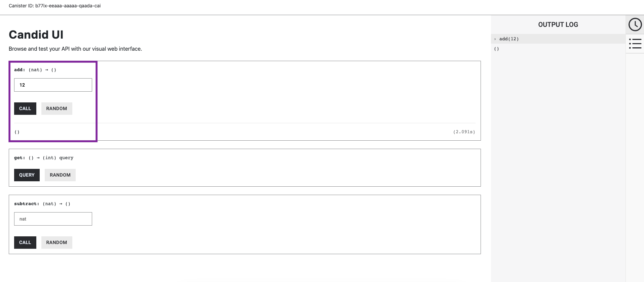Generate a RANDOM value for add

[x=56, y=108]
